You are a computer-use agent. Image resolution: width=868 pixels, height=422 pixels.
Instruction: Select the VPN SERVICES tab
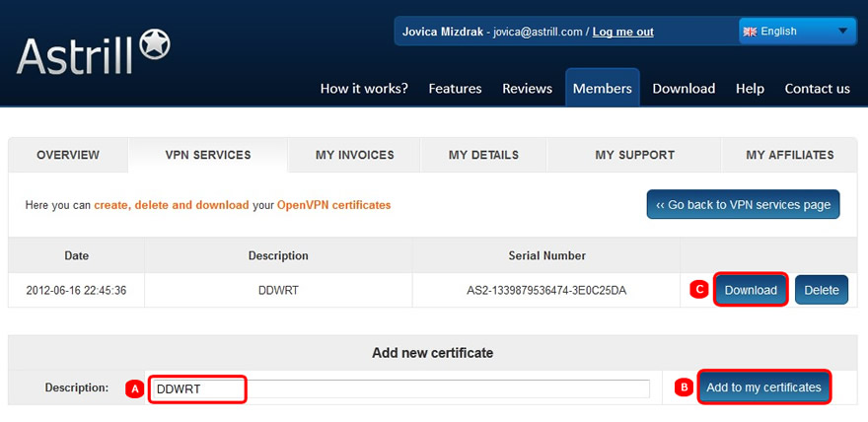pyautogui.click(x=208, y=156)
